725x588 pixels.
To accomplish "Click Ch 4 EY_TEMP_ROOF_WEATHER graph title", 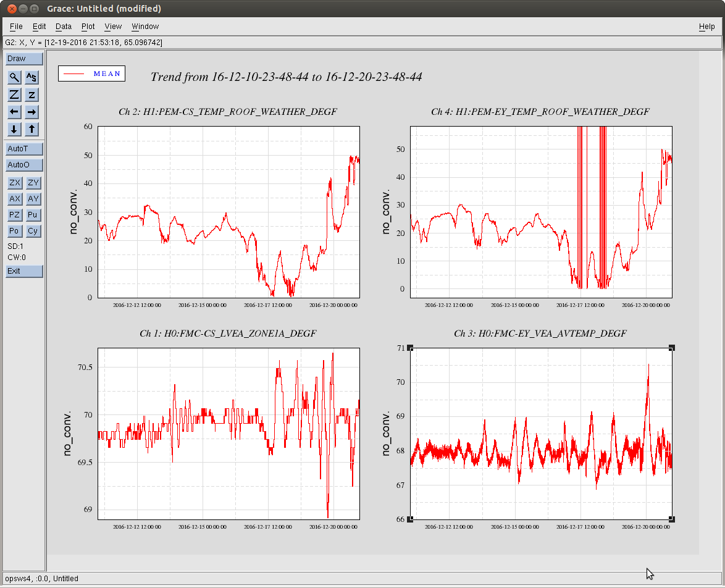I will click(x=540, y=112).
